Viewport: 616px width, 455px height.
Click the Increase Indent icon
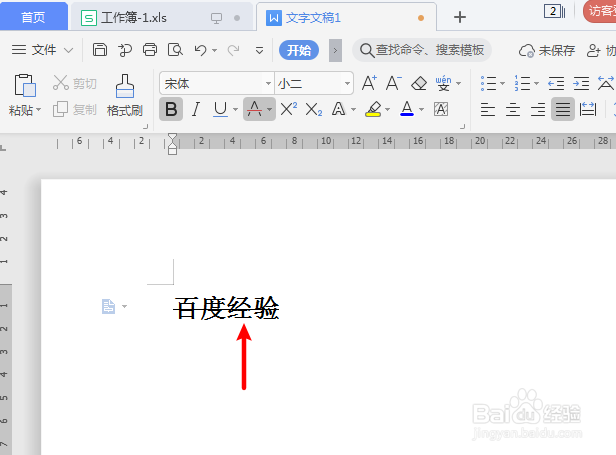point(581,83)
